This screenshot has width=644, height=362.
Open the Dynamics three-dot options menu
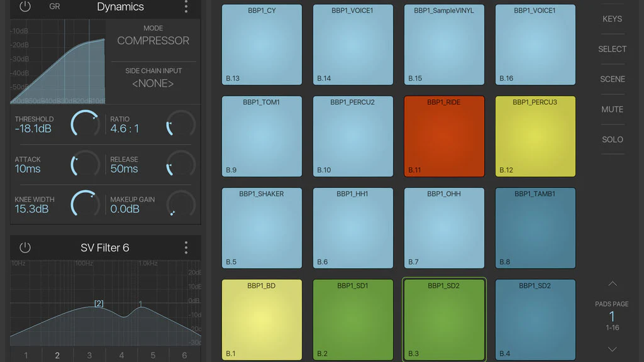[x=186, y=7]
